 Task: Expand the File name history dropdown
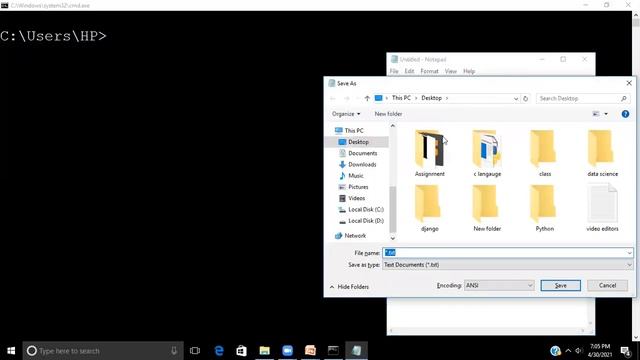629,253
